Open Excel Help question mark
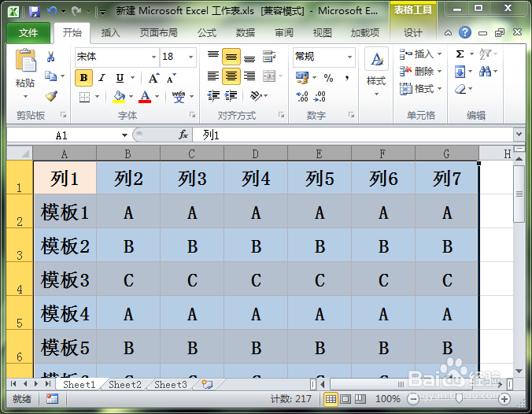Image resolution: width=532 pixels, height=414 pixels. click(465, 32)
